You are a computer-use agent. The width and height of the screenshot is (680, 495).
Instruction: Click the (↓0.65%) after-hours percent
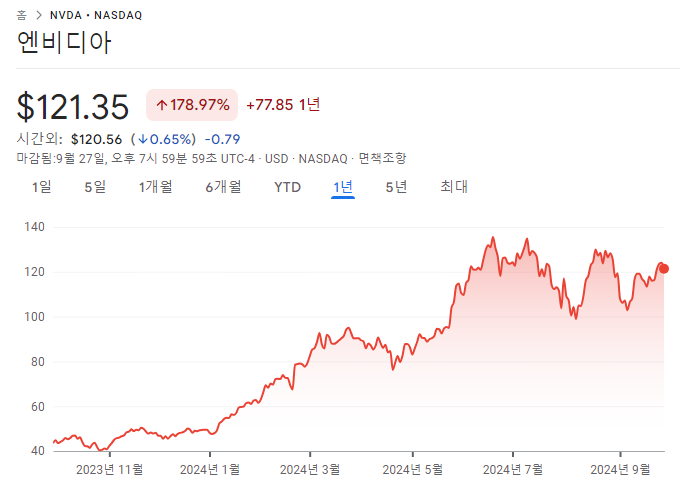click(163, 139)
